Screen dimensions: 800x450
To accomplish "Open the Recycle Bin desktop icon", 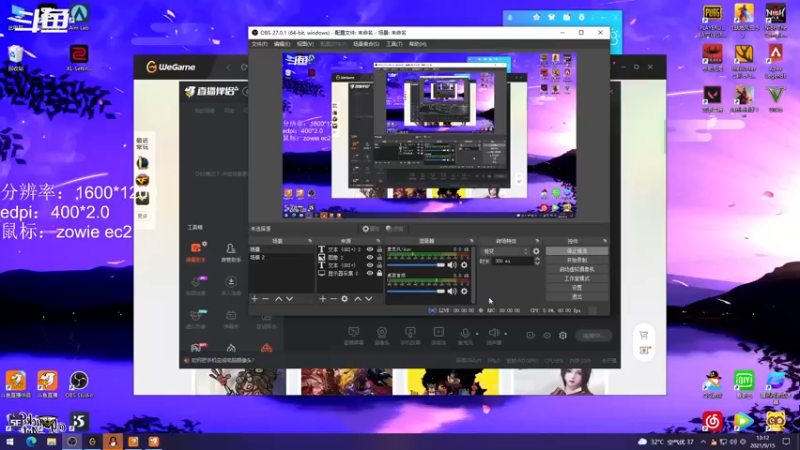I will tap(15, 57).
